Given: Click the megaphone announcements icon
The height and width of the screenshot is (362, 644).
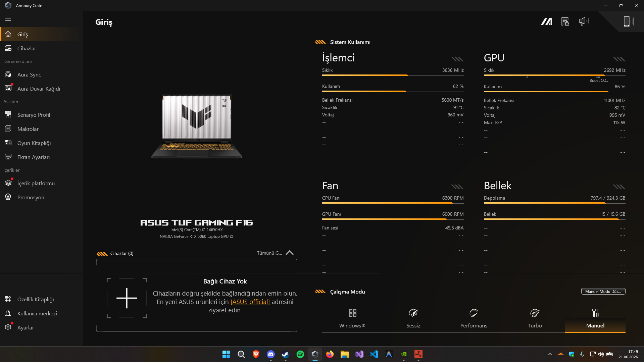Looking at the screenshot, I should pos(584,21).
